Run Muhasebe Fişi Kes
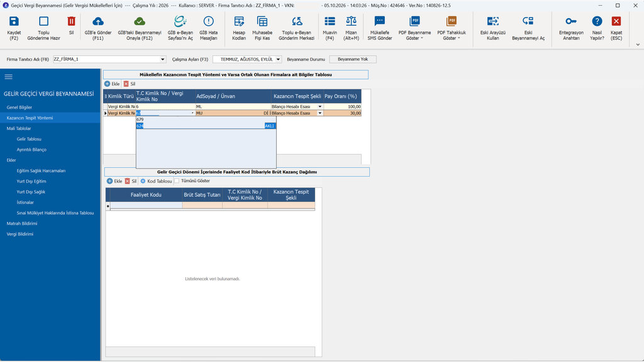This screenshot has width=644, height=362. pyautogui.click(x=262, y=28)
